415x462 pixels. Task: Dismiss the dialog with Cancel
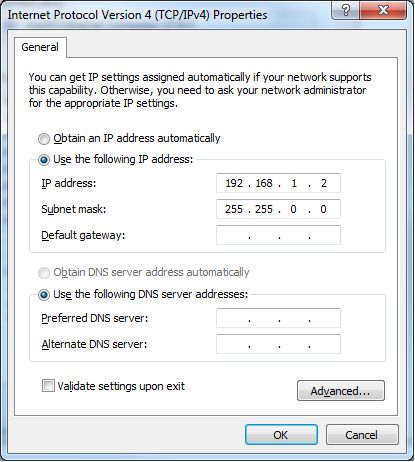(362, 435)
